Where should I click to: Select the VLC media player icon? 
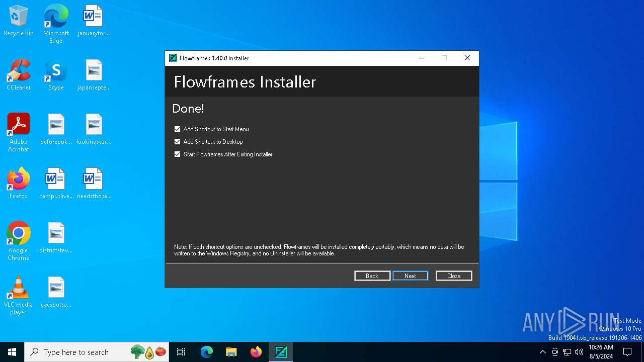pyautogui.click(x=19, y=296)
